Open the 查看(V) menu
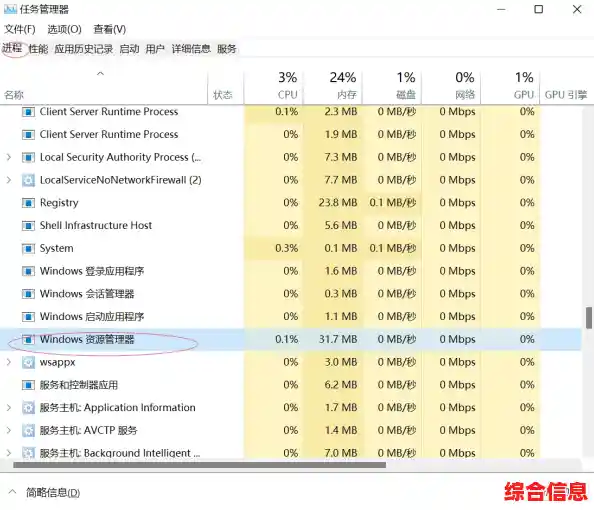The image size is (594, 510). coord(109,29)
